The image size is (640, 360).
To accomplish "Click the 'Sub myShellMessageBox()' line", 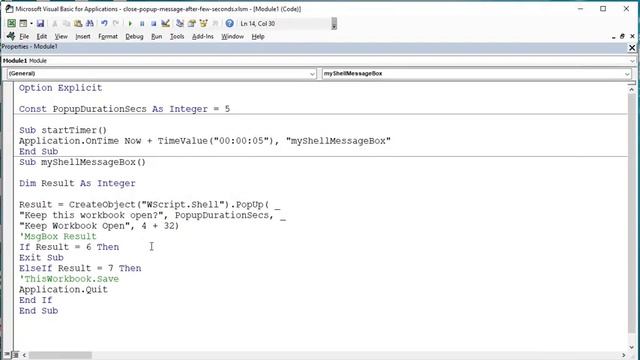I will tap(82, 162).
